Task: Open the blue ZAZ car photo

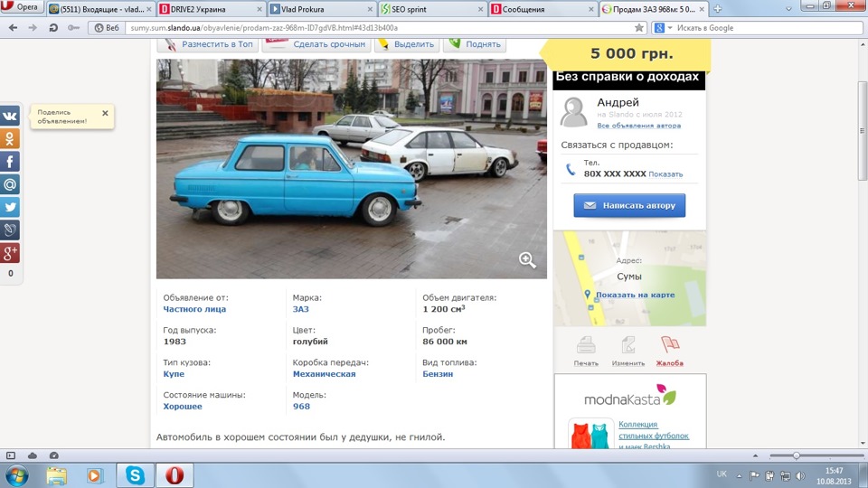Action: click(x=351, y=169)
